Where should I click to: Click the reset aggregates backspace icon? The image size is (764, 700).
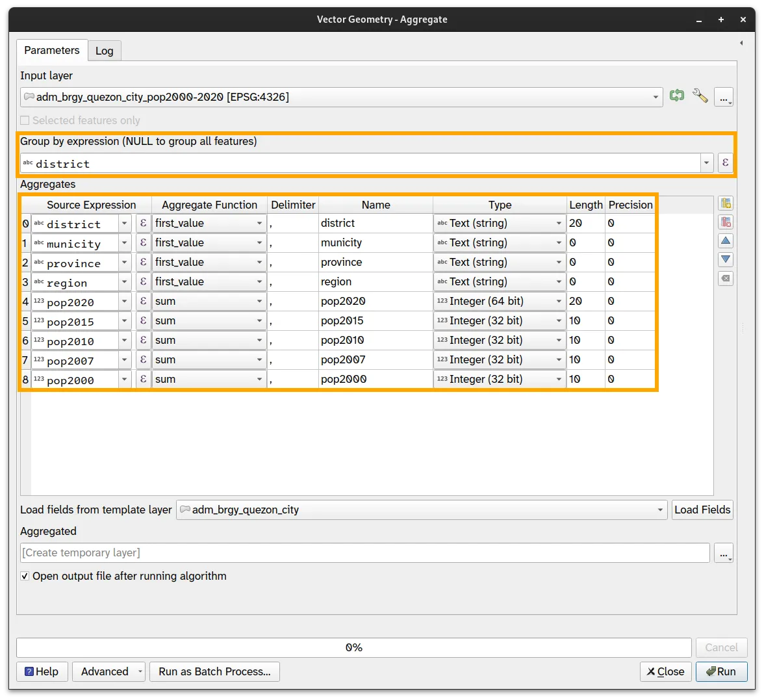(726, 278)
